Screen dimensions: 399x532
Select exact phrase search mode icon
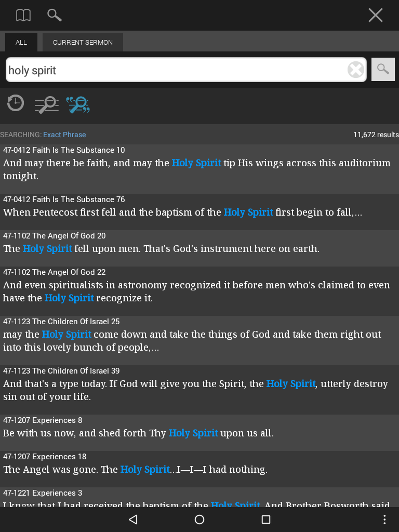pos(78,104)
